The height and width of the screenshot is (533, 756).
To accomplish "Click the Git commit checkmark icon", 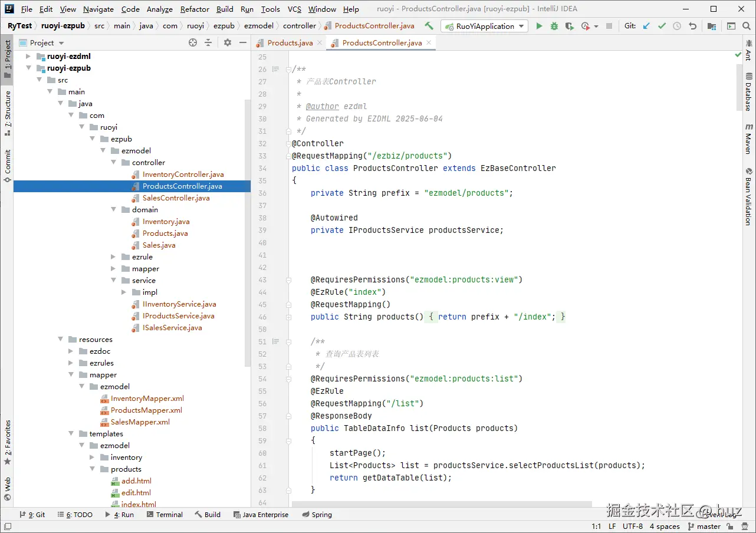I will point(662,26).
